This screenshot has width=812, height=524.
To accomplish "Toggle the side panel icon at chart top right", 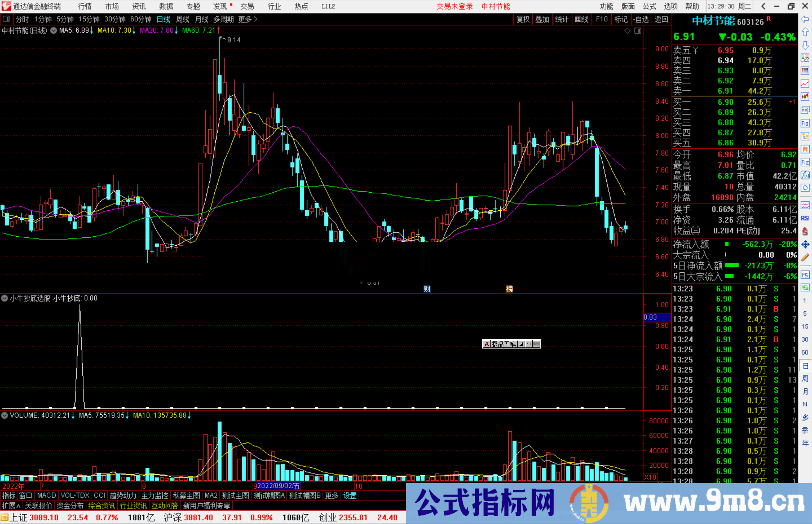I will pos(638,31).
